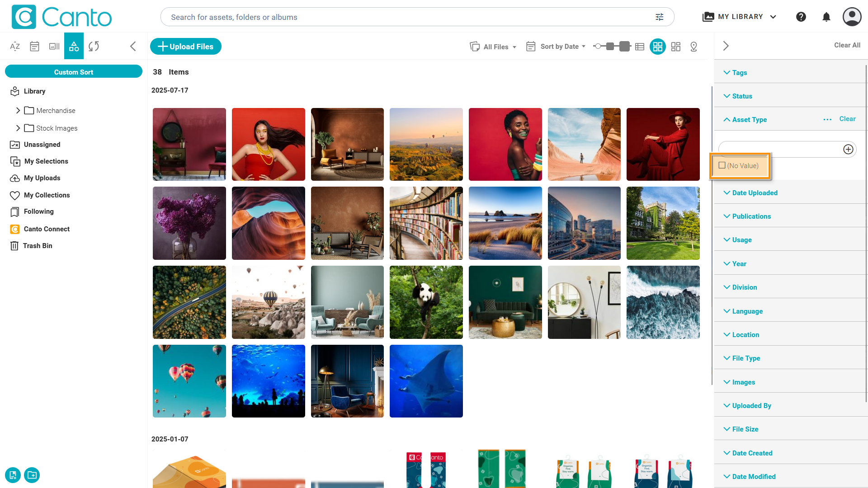Open advanced search filter options icon
This screenshot has width=868, height=488.
click(660, 17)
